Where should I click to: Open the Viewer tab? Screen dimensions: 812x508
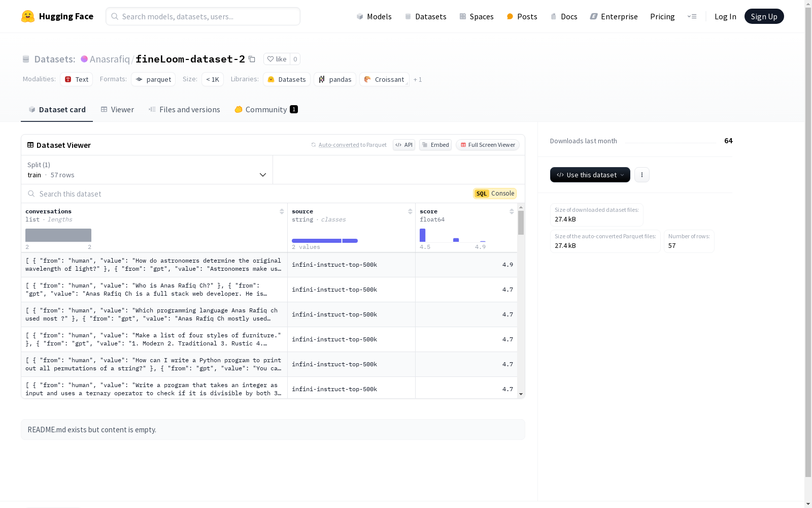pos(117,110)
